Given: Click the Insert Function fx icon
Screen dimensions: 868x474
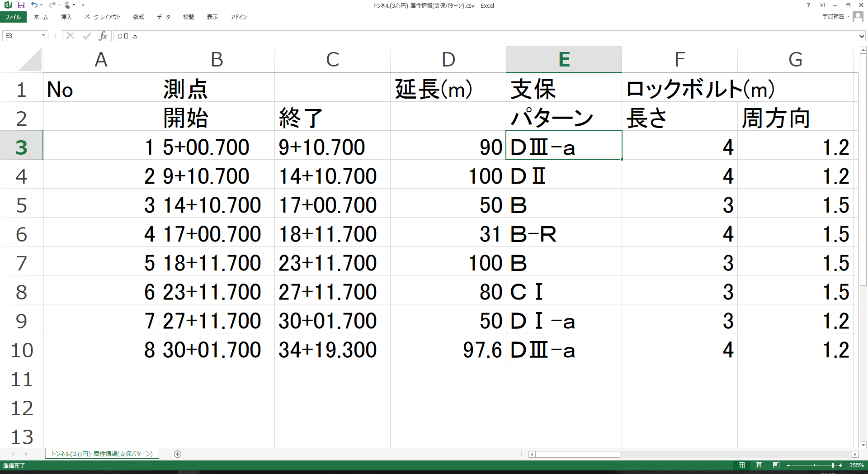Looking at the screenshot, I should (103, 36).
